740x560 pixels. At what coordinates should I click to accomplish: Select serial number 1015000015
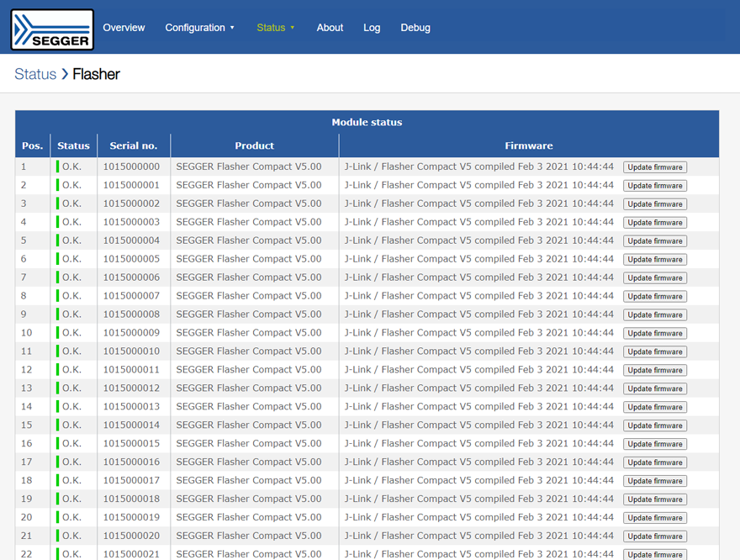[x=131, y=443]
